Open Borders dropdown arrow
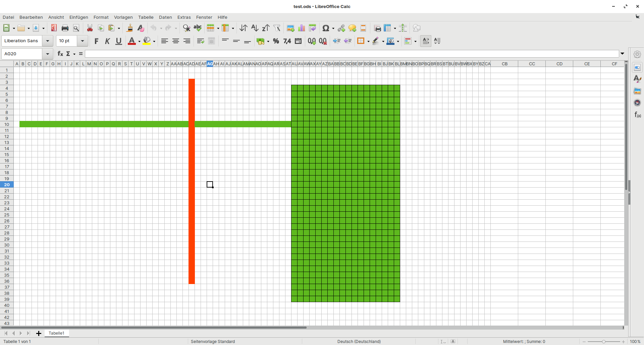This screenshot has height=345, width=644. pos(368,41)
